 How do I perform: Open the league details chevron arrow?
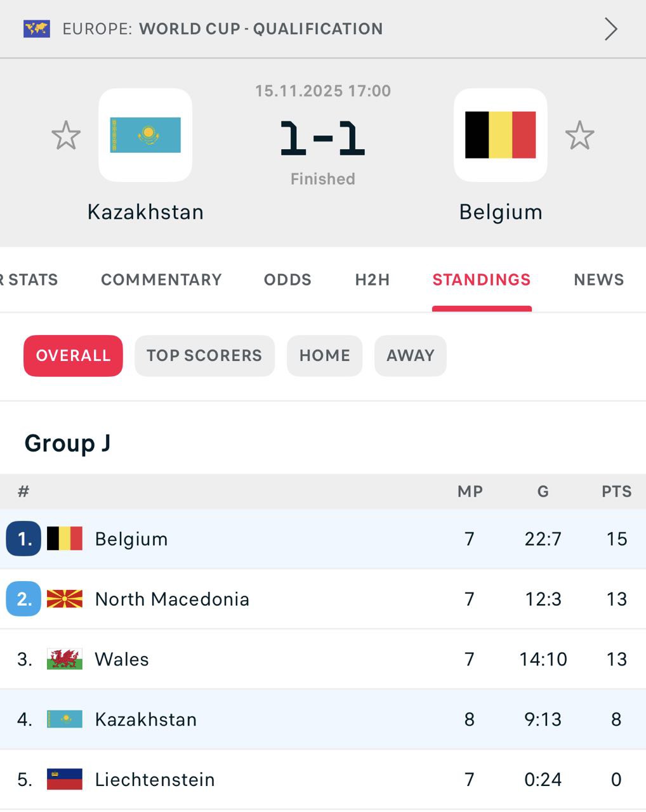coord(610,29)
